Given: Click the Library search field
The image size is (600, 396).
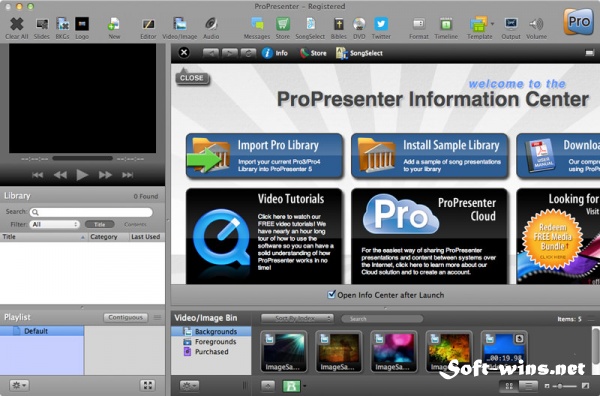Looking at the screenshot, I should coord(91,212).
